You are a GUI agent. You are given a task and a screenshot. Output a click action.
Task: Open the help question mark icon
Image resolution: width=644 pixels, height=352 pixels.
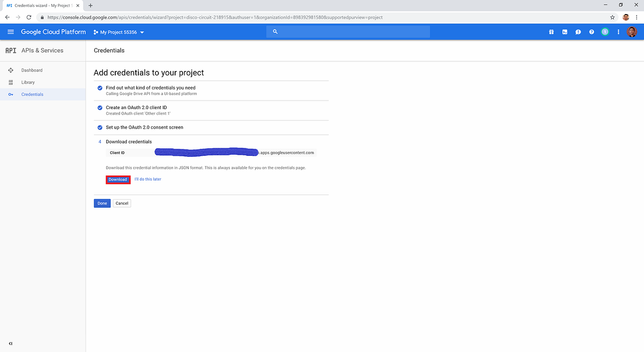click(592, 32)
